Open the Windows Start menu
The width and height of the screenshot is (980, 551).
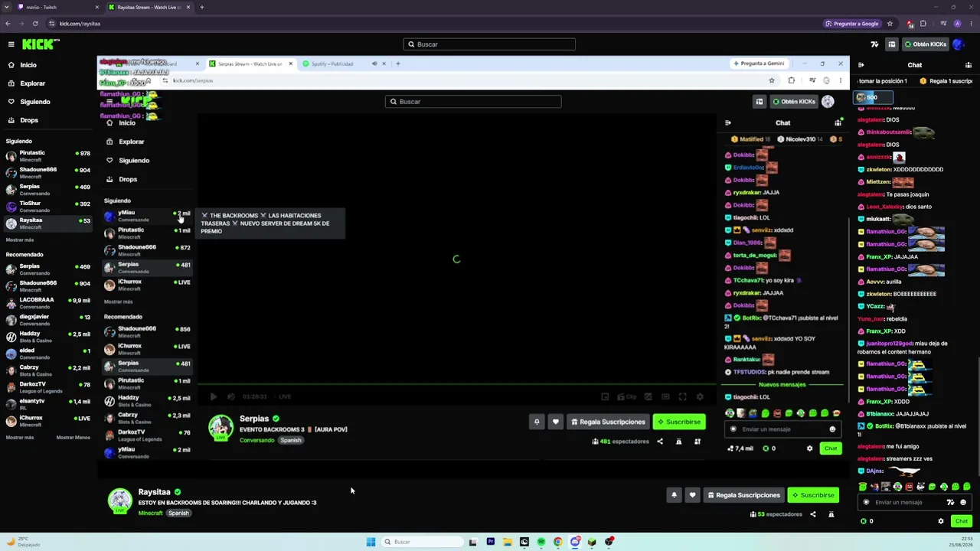[x=371, y=542]
